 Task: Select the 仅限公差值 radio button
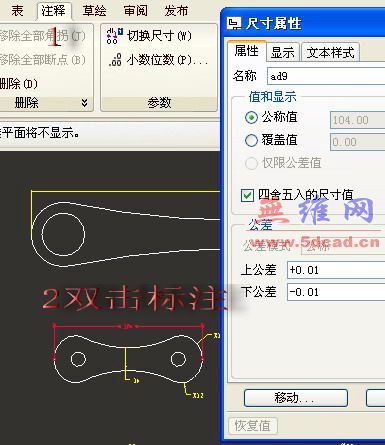[x=251, y=163]
